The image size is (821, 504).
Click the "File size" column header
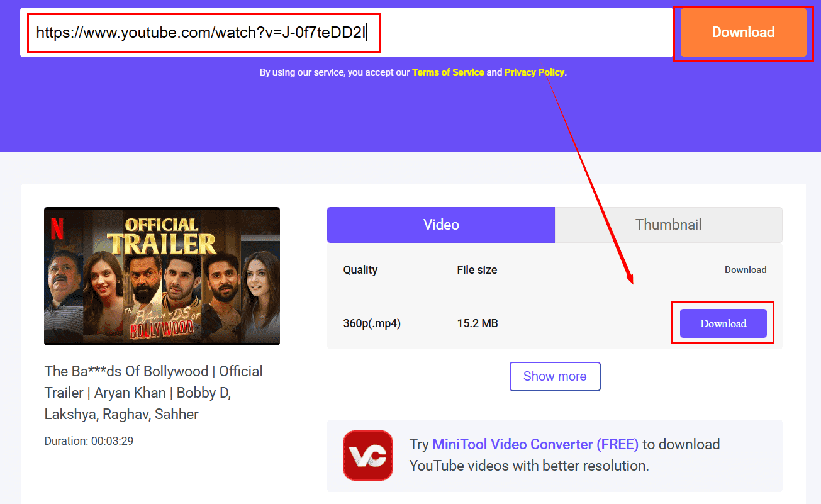[x=477, y=270]
